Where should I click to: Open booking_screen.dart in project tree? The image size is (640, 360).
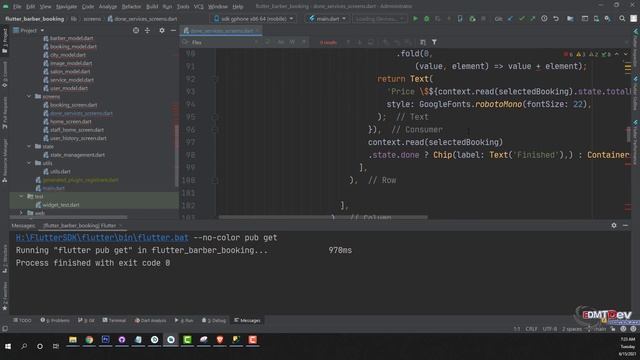[x=73, y=105]
